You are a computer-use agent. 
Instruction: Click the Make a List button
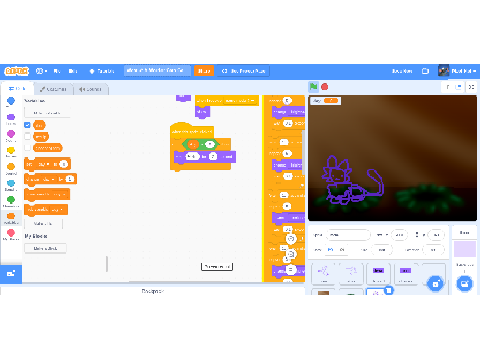click(43, 224)
